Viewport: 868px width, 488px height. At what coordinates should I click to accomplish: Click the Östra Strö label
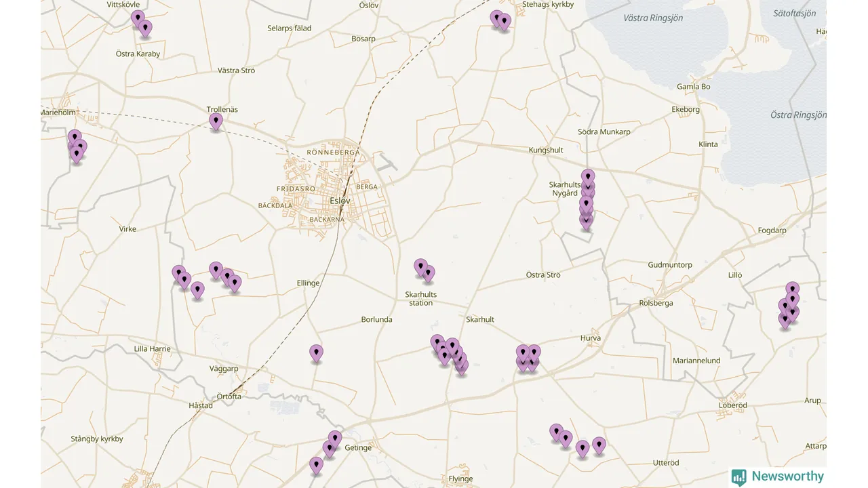click(x=543, y=274)
